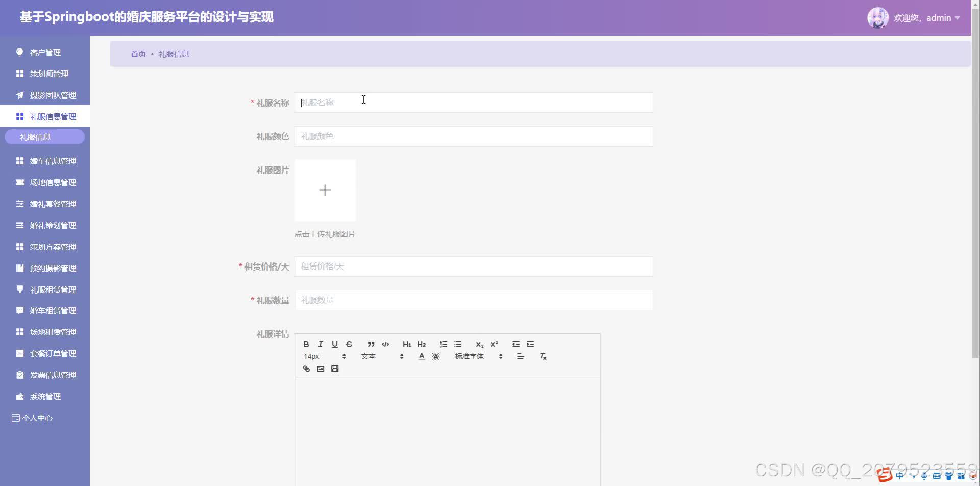Apply bold formatting in the editor
The height and width of the screenshot is (486, 980).
[x=306, y=344]
